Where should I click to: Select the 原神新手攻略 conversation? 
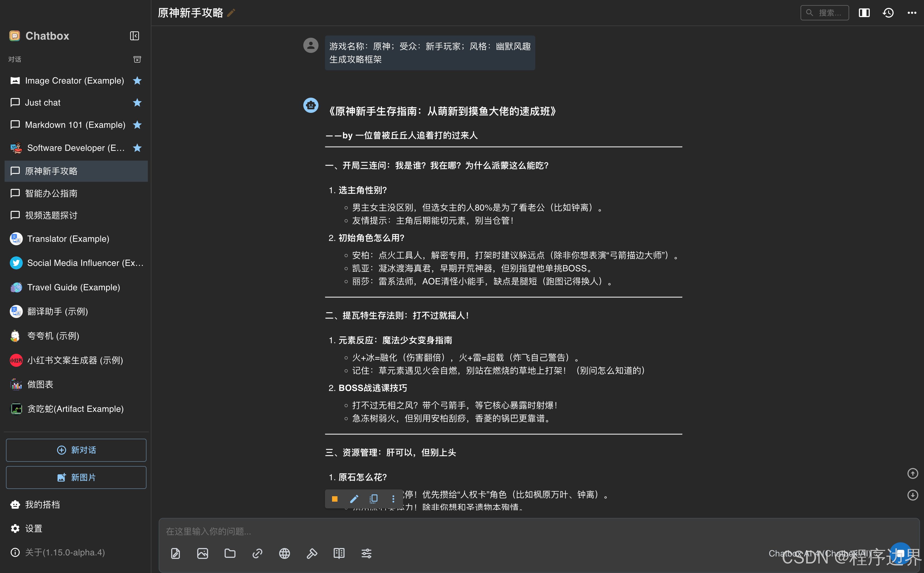click(76, 171)
